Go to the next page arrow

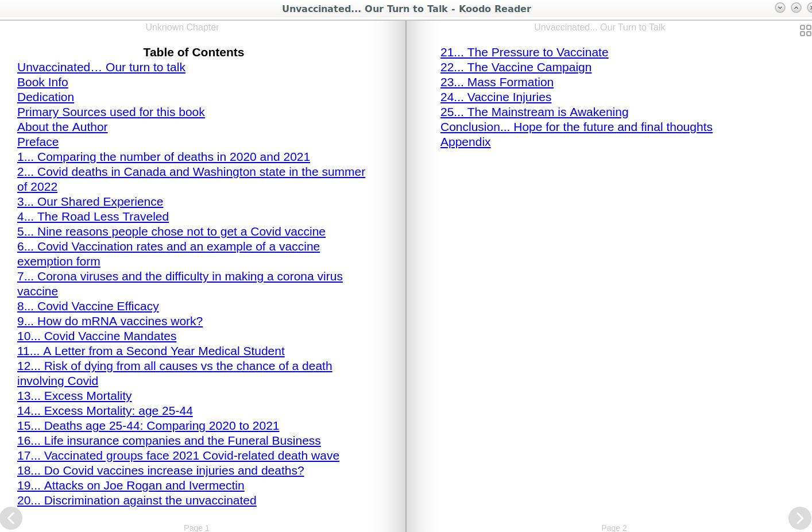point(799,518)
